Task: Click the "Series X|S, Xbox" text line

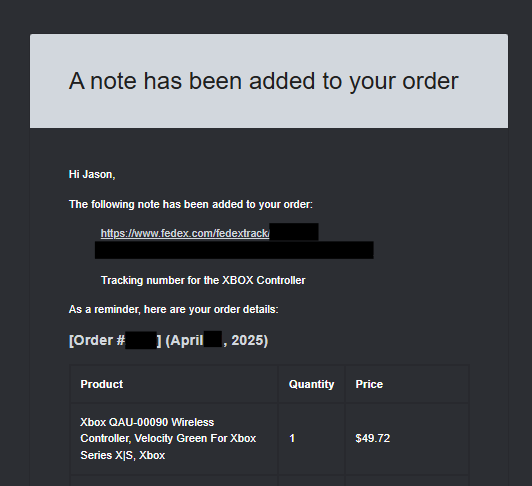Action: pos(122,455)
